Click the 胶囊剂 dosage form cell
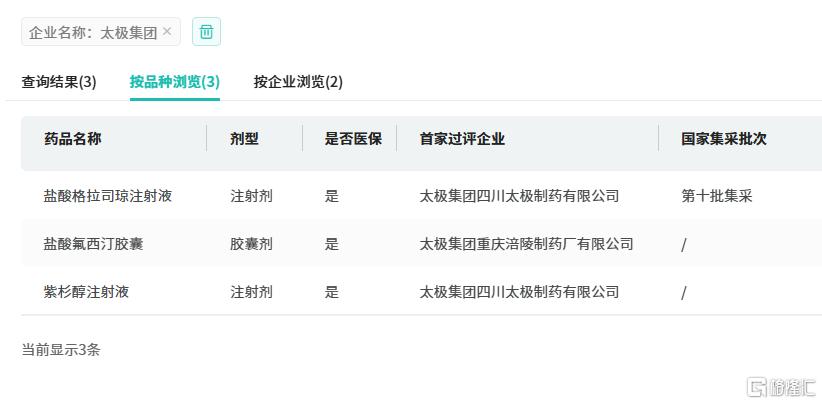822x404 pixels. (x=251, y=244)
